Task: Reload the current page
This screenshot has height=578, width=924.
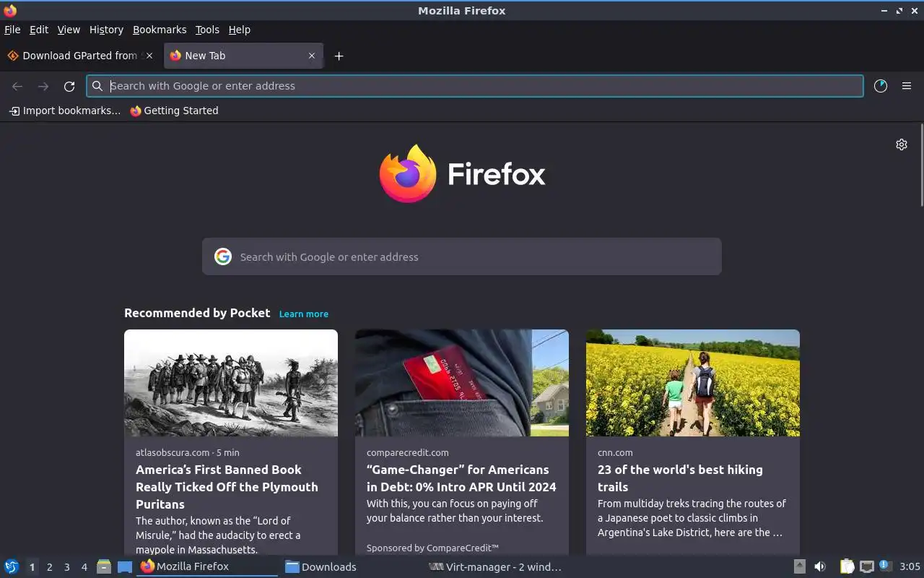Action: [x=69, y=86]
